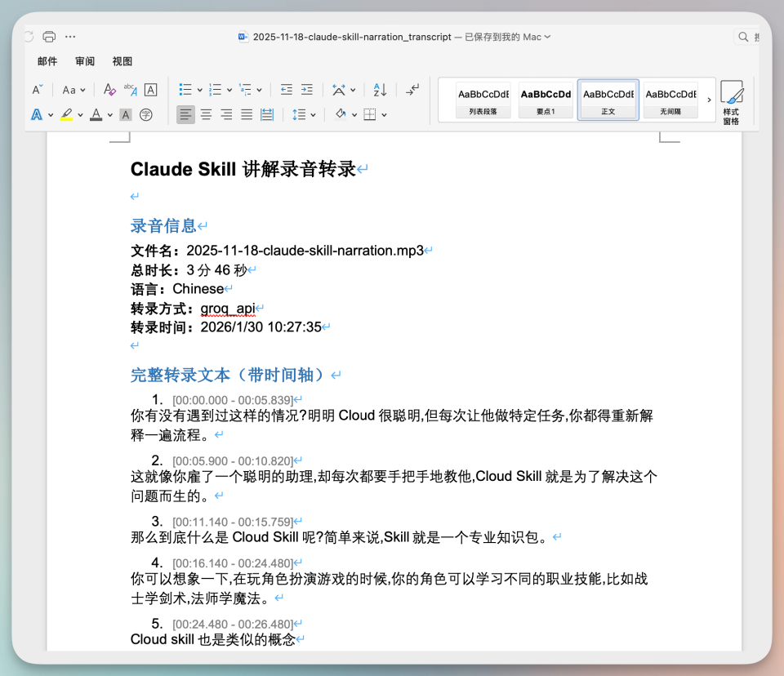The height and width of the screenshot is (676, 784).
Task: Click the Clear Formatting eraser icon
Action: pyautogui.click(x=109, y=90)
